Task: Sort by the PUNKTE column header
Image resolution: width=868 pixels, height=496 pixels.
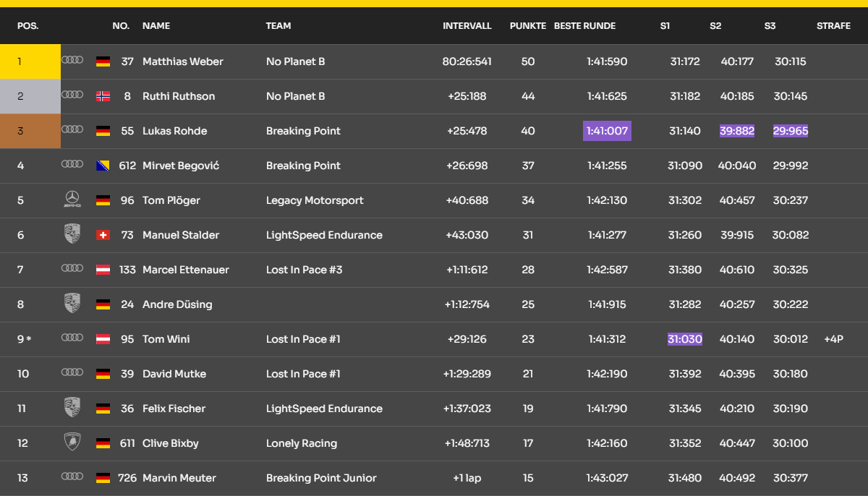Action: coord(527,25)
